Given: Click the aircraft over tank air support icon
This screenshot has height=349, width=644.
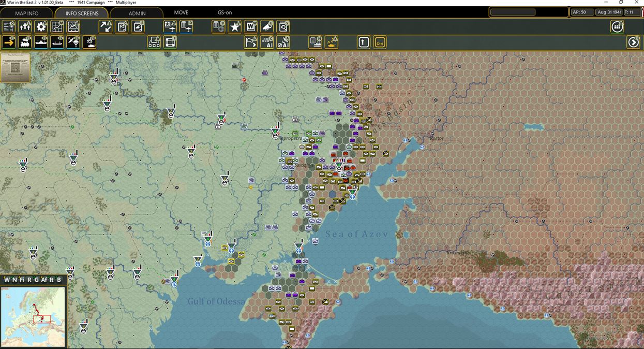Looking at the screenshot, I should coord(332,42).
